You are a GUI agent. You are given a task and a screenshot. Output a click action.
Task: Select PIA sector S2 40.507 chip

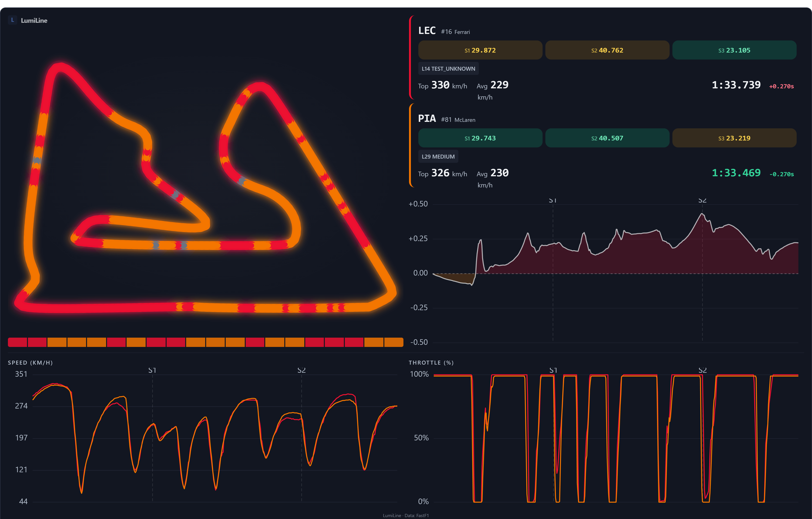(x=607, y=138)
